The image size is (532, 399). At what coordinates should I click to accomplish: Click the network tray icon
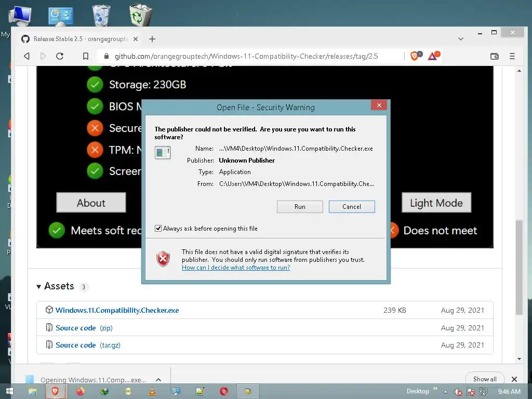(483, 392)
